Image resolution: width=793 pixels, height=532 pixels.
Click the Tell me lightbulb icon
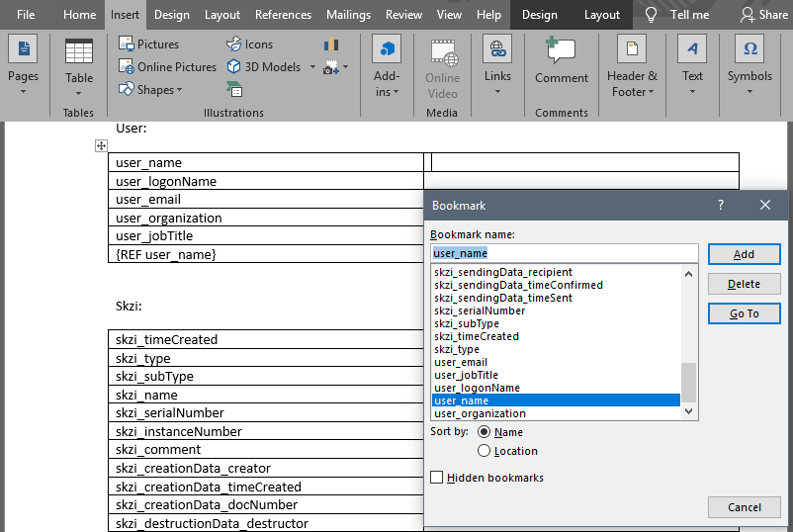(651, 15)
